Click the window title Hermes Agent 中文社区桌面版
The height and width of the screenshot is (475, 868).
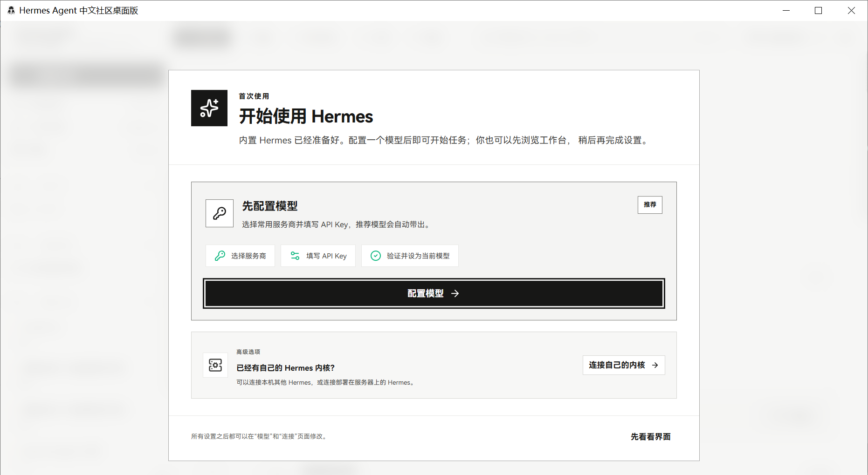click(x=79, y=10)
